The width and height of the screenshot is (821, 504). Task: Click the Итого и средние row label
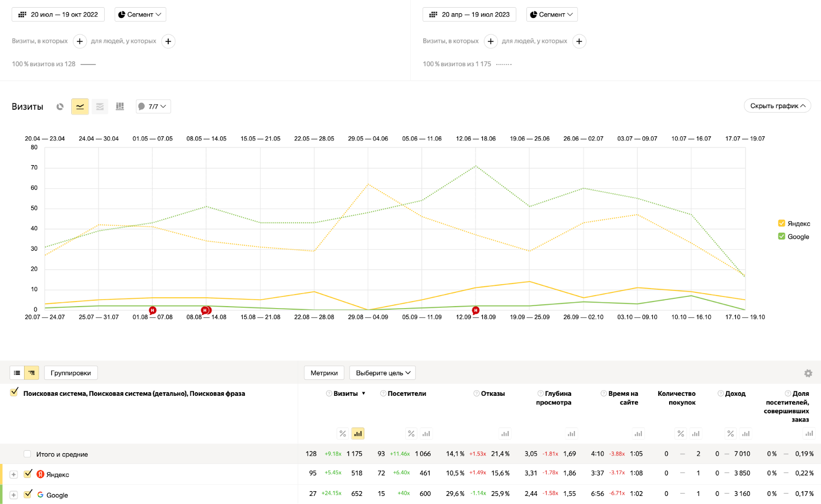62,454
